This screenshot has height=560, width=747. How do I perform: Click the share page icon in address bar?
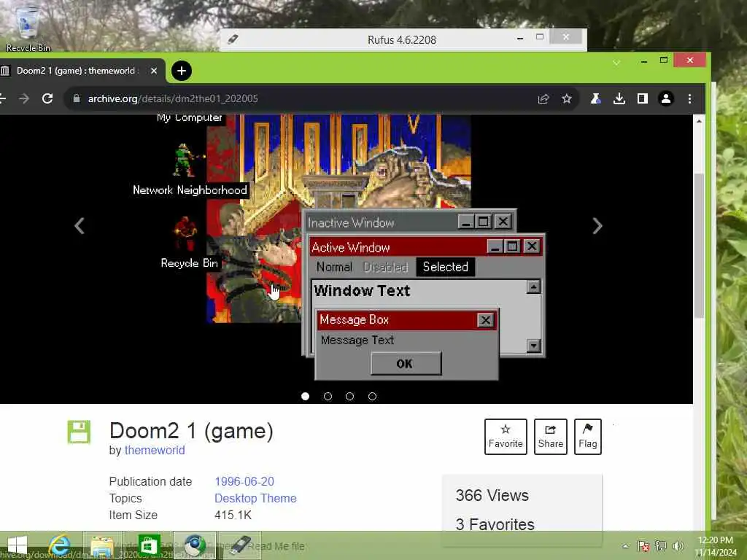[543, 98]
